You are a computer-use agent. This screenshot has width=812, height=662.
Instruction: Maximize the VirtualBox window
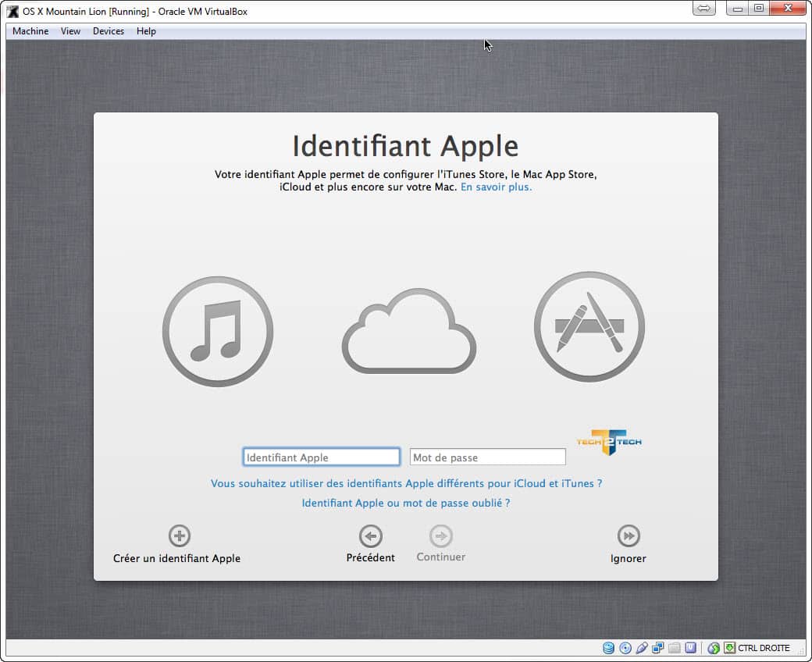tap(759, 9)
